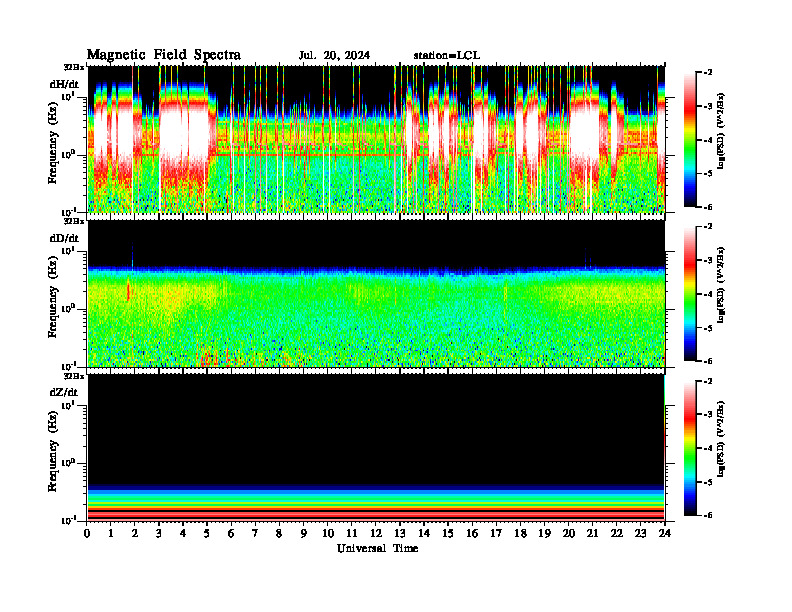Click the -3 value on dZ/dt color bar
This screenshot has width=792, height=612.
(x=708, y=415)
